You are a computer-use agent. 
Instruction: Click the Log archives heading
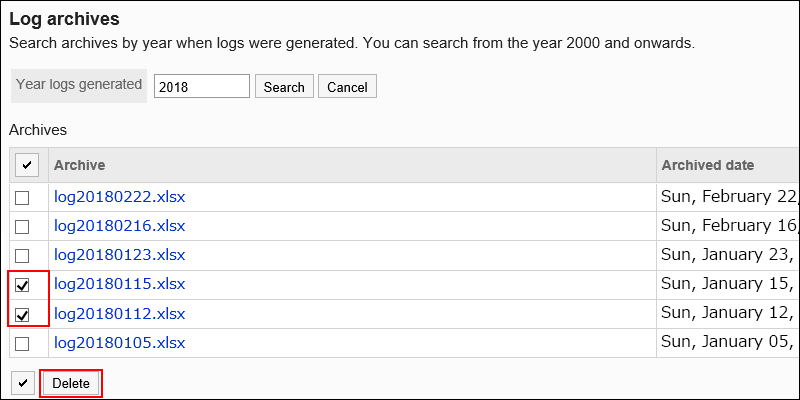point(64,19)
